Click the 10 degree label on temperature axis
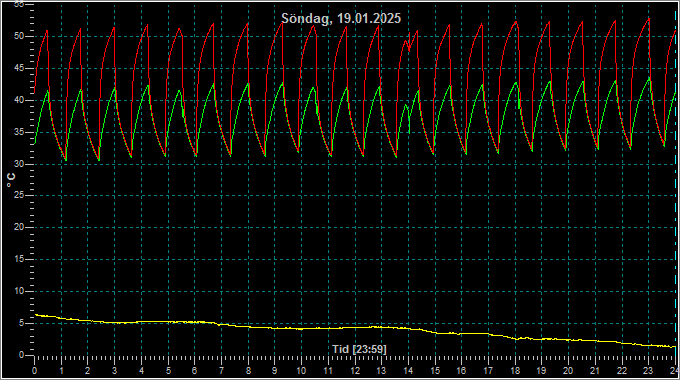This screenshot has height=380, width=680. (19, 291)
